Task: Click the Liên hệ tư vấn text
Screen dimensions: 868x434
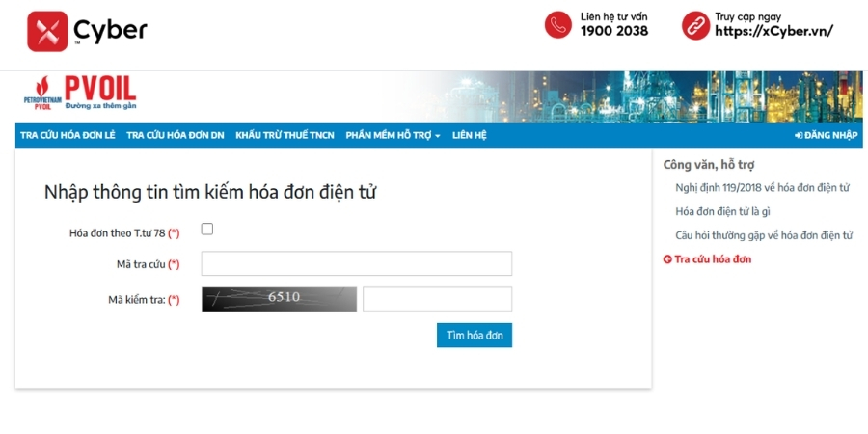Action: click(614, 16)
